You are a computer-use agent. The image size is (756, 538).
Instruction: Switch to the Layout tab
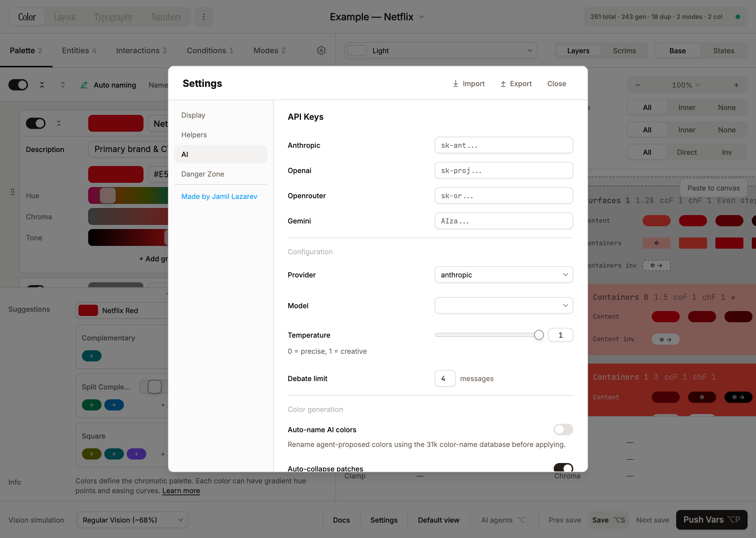click(x=64, y=17)
